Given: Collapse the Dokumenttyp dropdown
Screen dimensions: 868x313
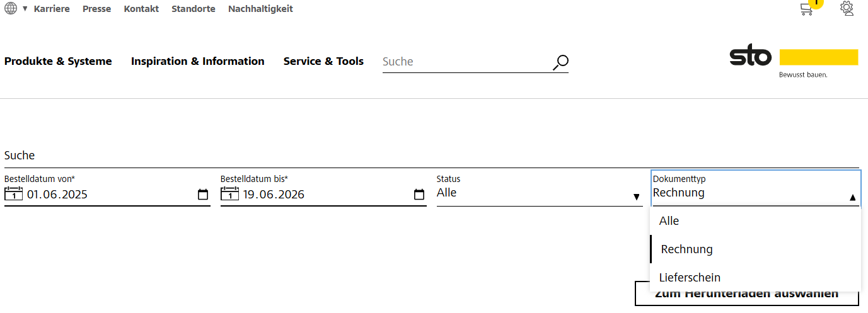Looking at the screenshot, I should coord(756,188).
